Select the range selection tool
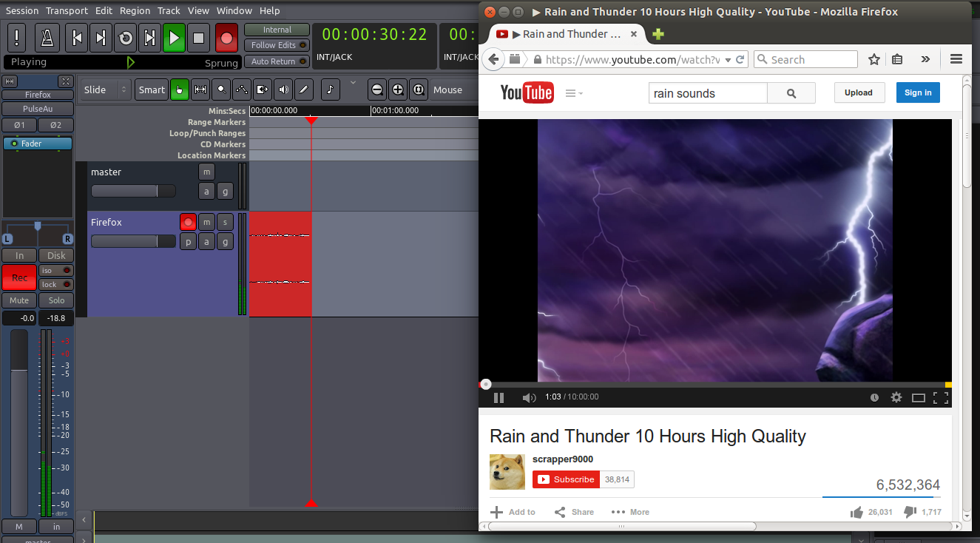Viewport: 980px width, 543px height. 200,90
